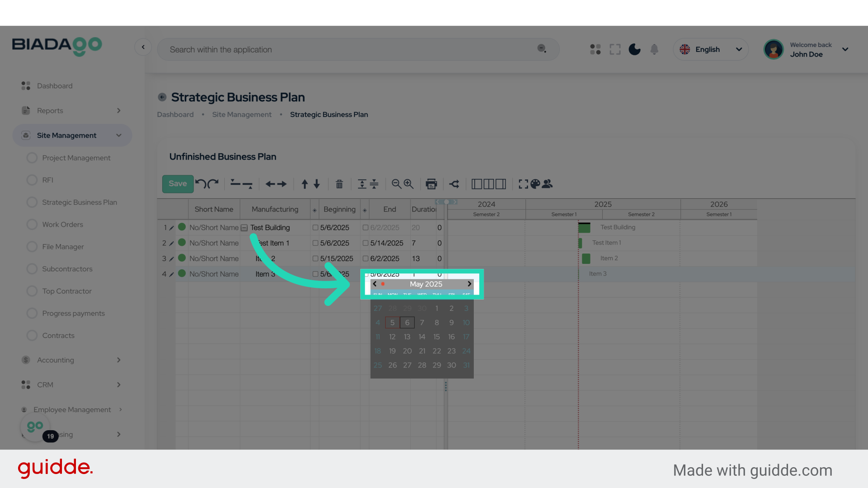The height and width of the screenshot is (488, 868).
Task: Open notifications bell
Action: point(654,49)
